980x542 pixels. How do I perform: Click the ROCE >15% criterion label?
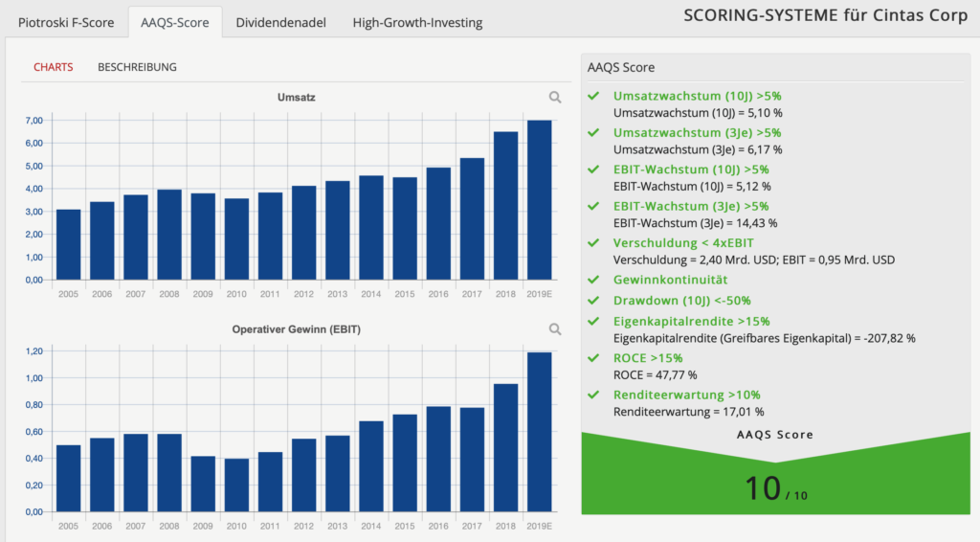[648, 358]
